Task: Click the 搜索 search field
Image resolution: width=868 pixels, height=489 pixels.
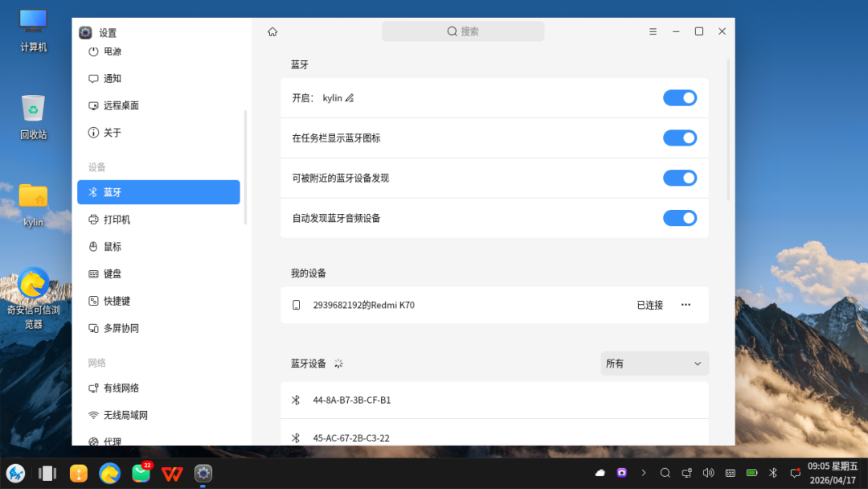Action: click(x=463, y=31)
